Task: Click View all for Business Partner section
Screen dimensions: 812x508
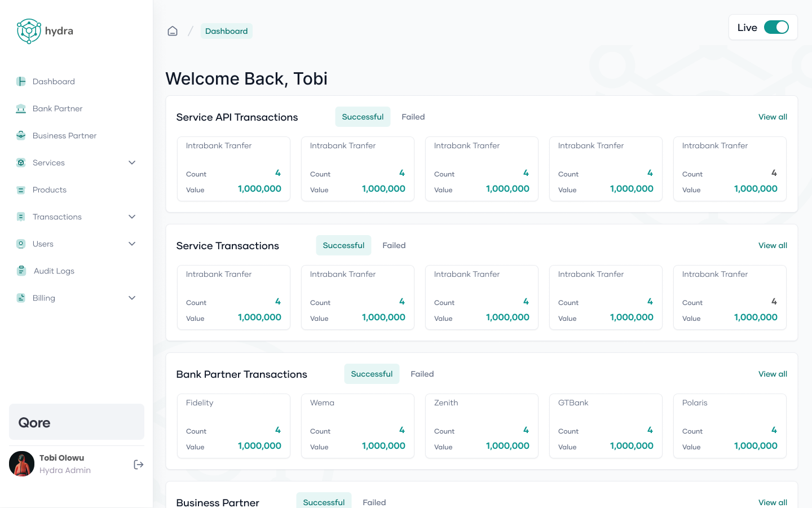Action: tap(773, 502)
